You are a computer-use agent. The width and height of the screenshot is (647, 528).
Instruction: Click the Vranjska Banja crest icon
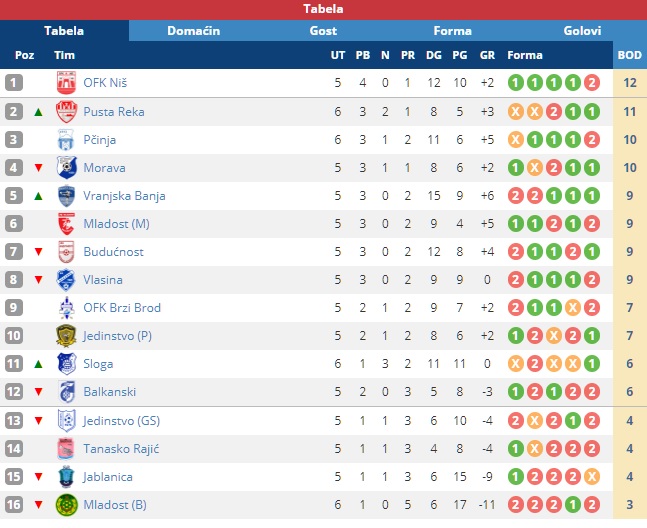point(66,196)
